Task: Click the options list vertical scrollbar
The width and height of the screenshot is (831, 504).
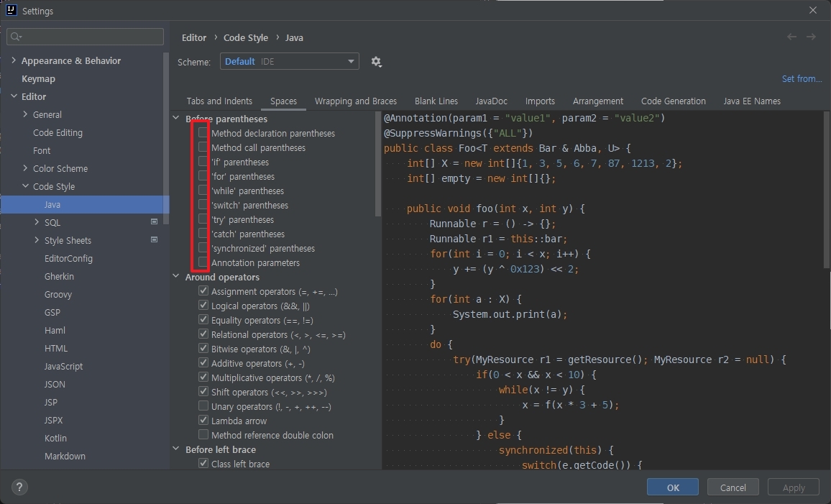Action: (378, 164)
